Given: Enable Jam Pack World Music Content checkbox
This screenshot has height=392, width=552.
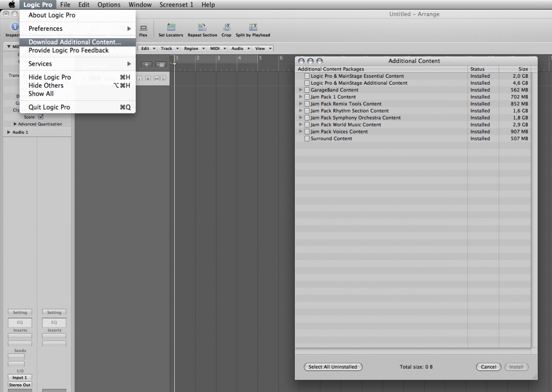Looking at the screenshot, I should (x=307, y=125).
